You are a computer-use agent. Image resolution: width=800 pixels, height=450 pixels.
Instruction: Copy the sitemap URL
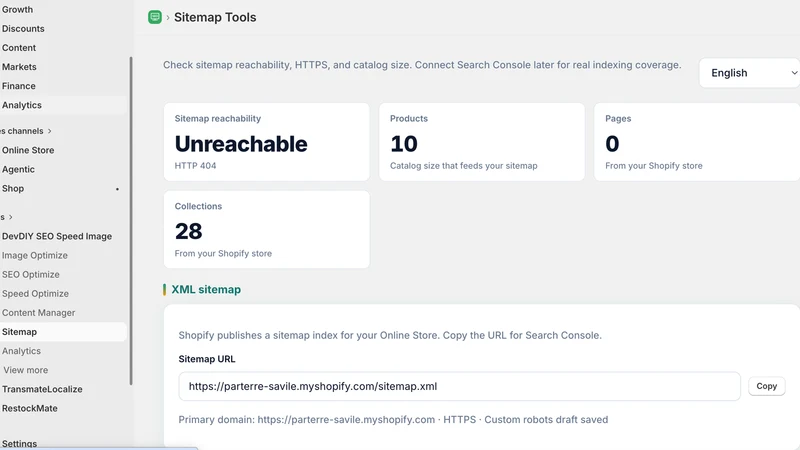[x=766, y=386]
